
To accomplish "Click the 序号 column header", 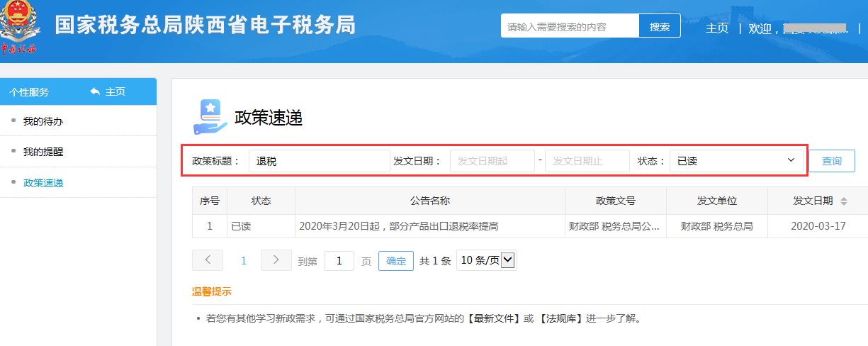I will [210, 201].
